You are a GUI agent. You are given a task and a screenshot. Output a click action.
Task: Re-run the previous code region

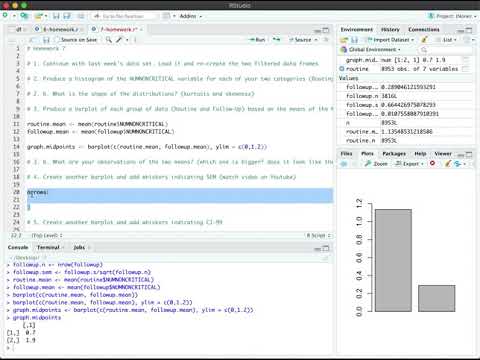pyautogui.click(x=276, y=40)
